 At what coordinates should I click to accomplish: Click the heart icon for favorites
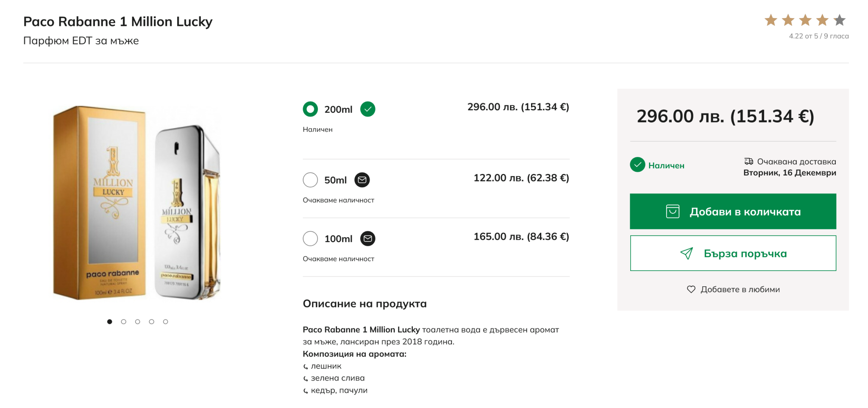click(x=691, y=289)
